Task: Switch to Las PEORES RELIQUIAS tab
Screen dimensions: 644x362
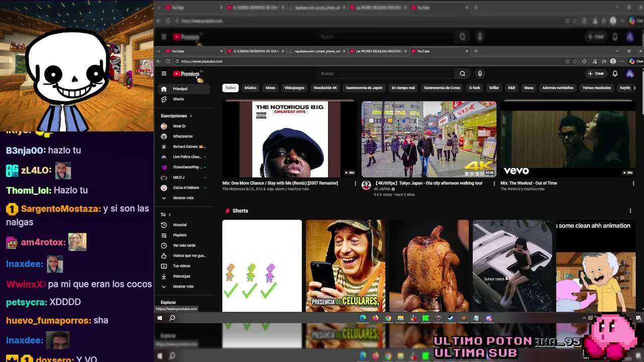Action: (x=378, y=51)
